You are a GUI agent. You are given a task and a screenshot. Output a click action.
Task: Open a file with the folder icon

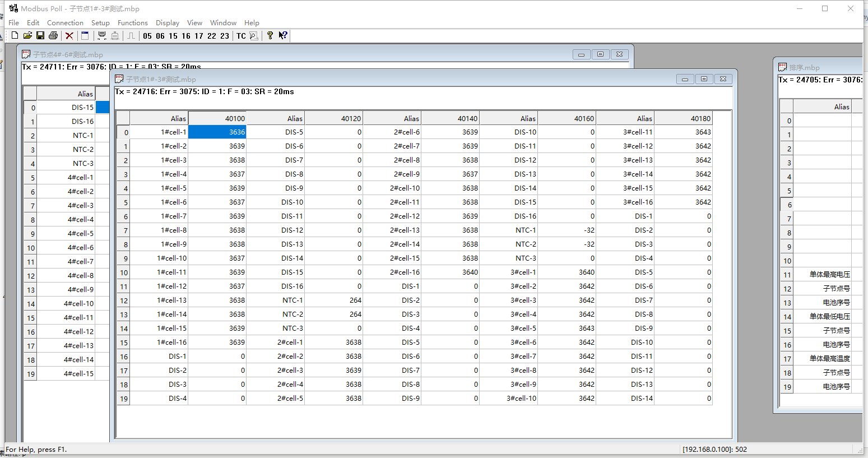(x=27, y=35)
